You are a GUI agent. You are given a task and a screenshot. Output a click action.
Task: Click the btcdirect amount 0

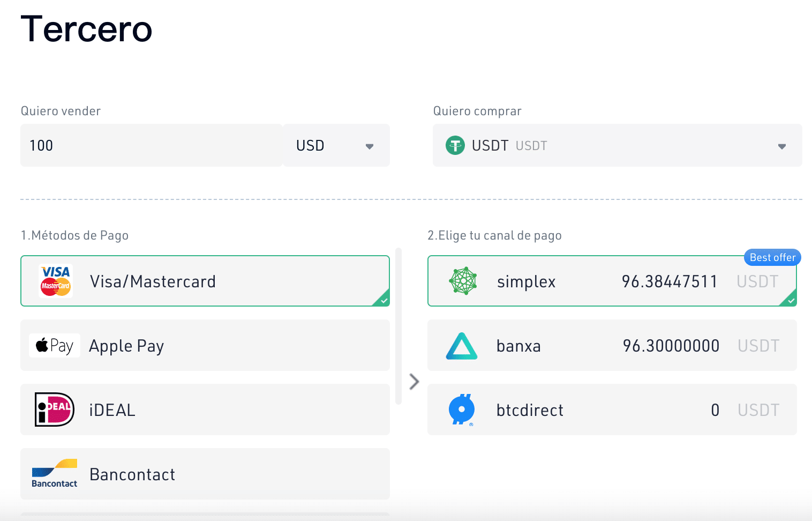715,410
